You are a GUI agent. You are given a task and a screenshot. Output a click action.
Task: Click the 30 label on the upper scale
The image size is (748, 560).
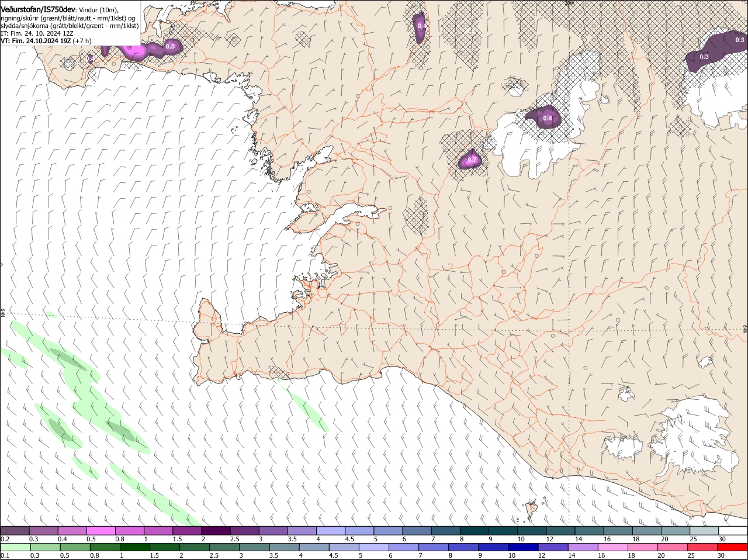pyautogui.click(x=722, y=539)
